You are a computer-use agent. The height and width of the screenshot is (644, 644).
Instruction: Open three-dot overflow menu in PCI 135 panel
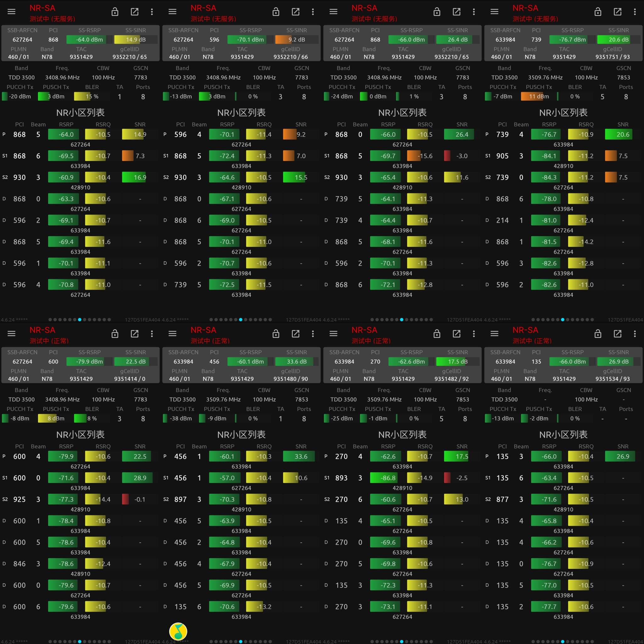(x=635, y=334)
